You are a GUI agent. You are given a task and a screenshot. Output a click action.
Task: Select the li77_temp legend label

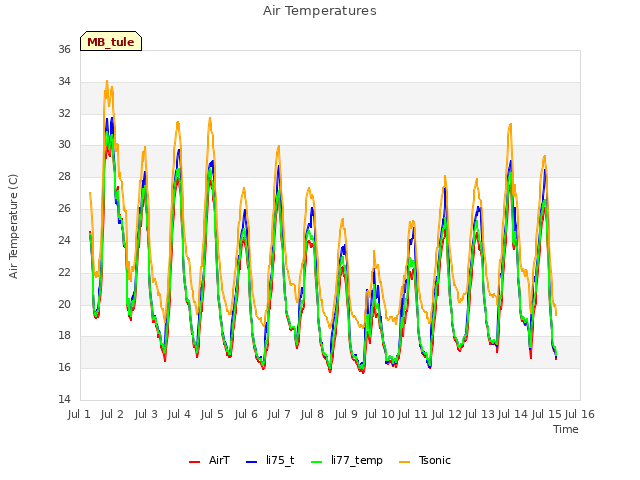(357, 460)
